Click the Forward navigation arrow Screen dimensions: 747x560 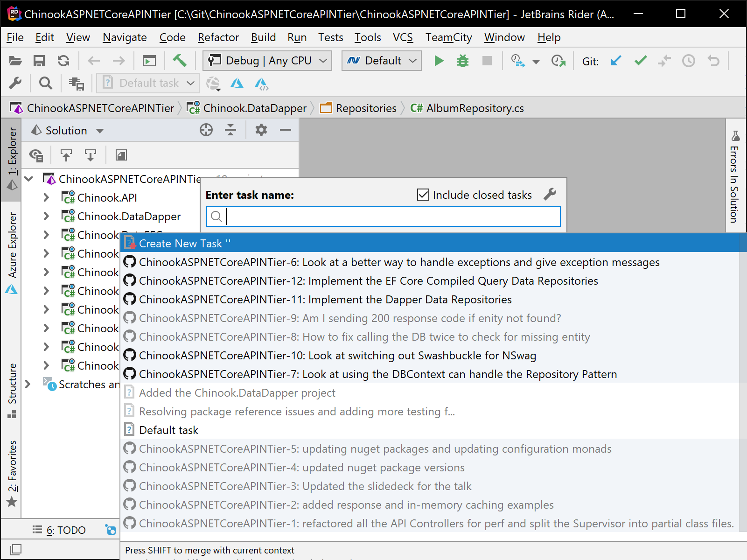coord(119,61)
